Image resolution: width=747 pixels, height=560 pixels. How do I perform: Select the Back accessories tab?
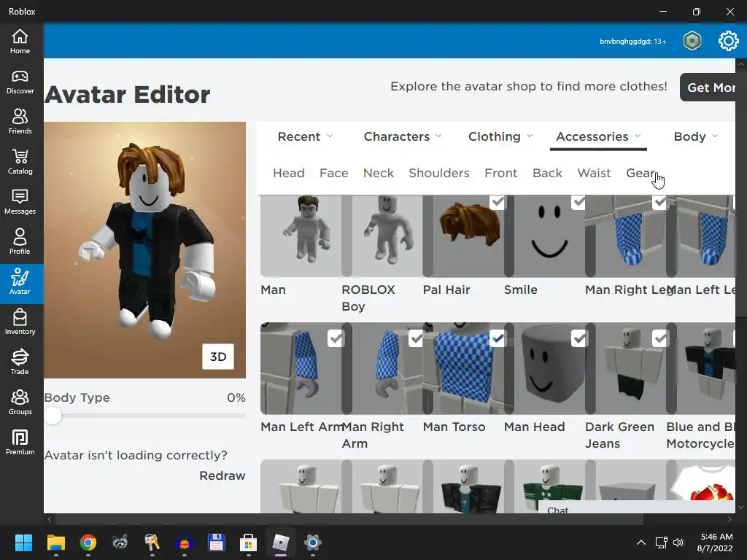547,174
